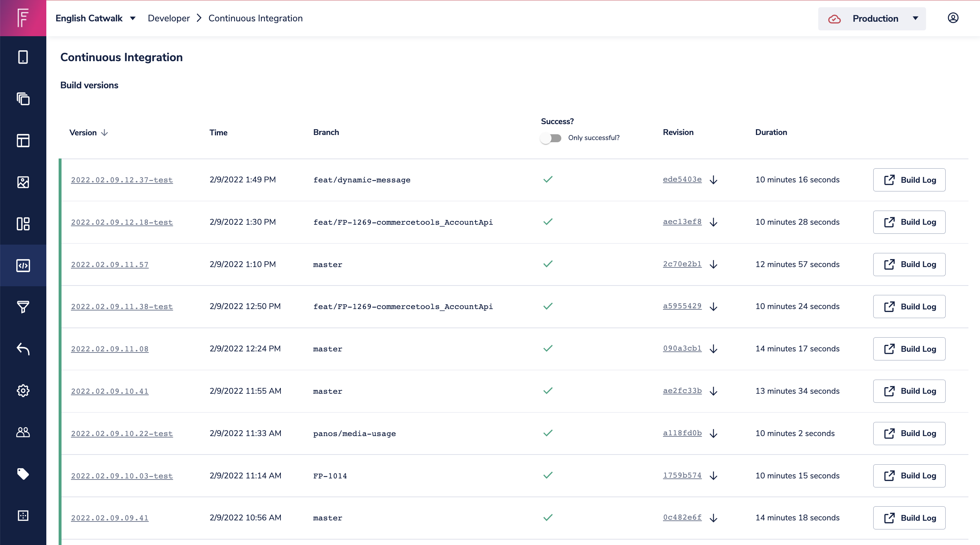Open Build Log for version 2022.02.09.12.37-test
The image size is (980, 545).
(909, 180)
